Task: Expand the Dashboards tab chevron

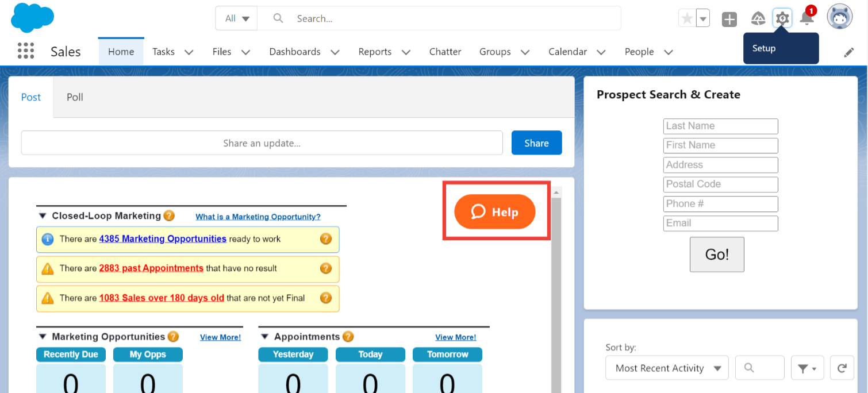Action: pyautogui.click(x=335, y=52)
